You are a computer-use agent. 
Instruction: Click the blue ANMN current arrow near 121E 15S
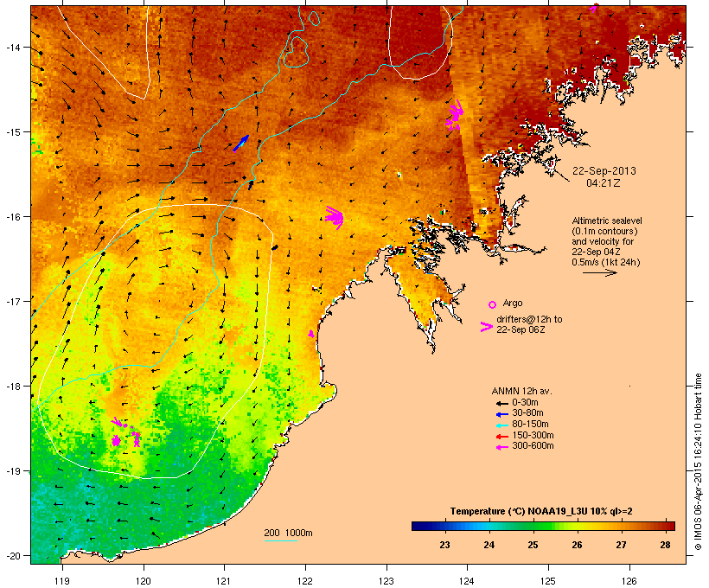[240, 143]
